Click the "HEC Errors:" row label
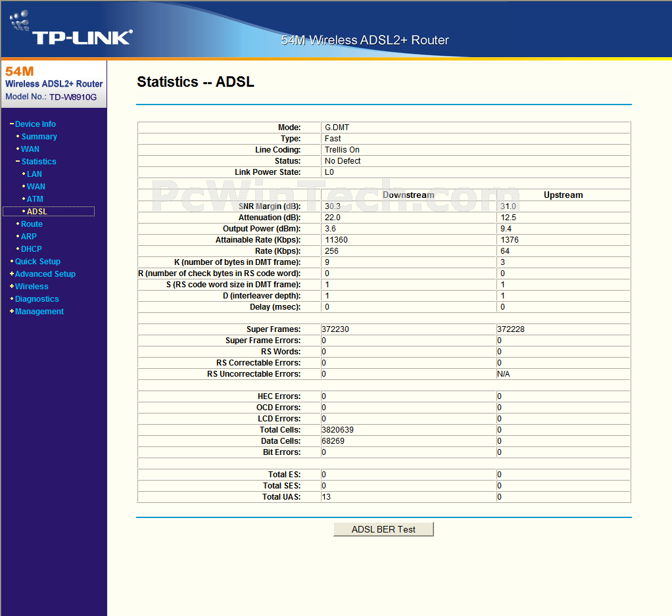Screen dimensions: 672x616 (x=279, y=396)
